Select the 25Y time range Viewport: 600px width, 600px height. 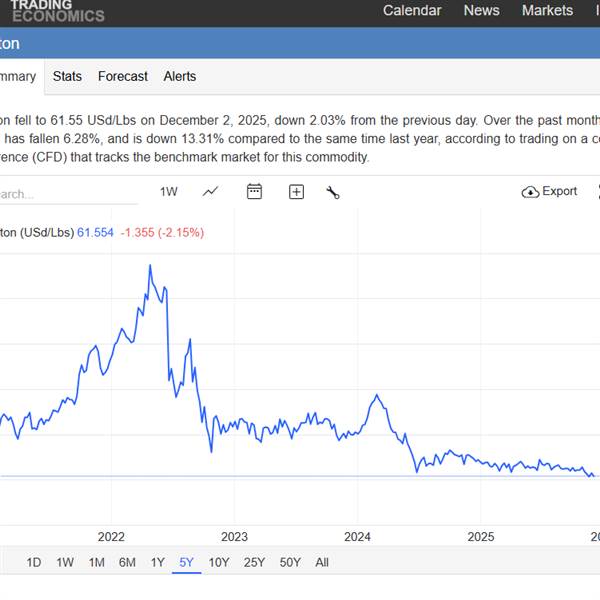click(255, 562)
